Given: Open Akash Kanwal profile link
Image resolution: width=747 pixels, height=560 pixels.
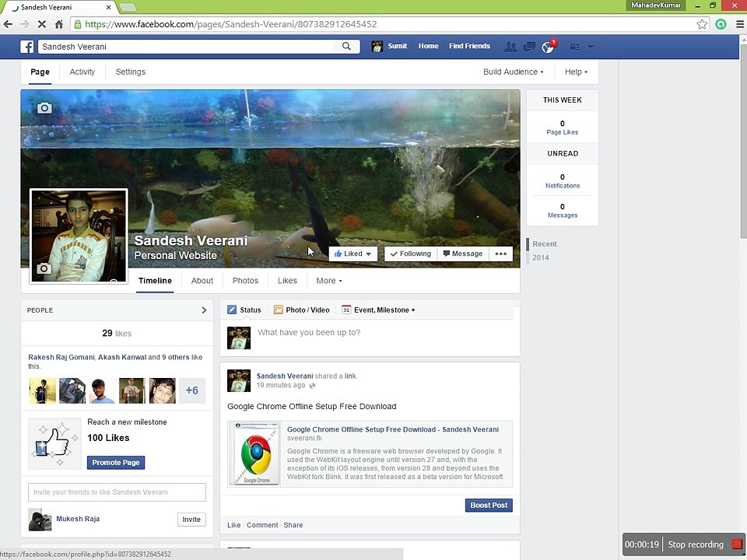Looking at the screenshot, I should pos(122,357).
